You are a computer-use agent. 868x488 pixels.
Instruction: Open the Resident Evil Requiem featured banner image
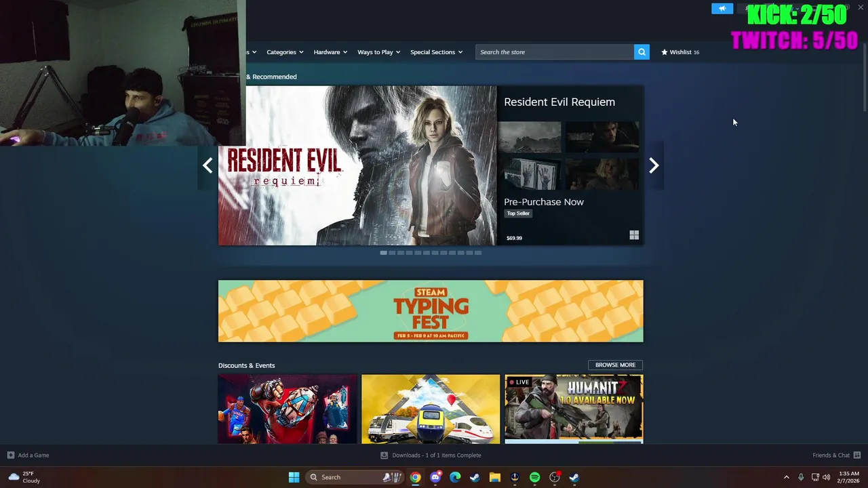click(x=357, y=165)
